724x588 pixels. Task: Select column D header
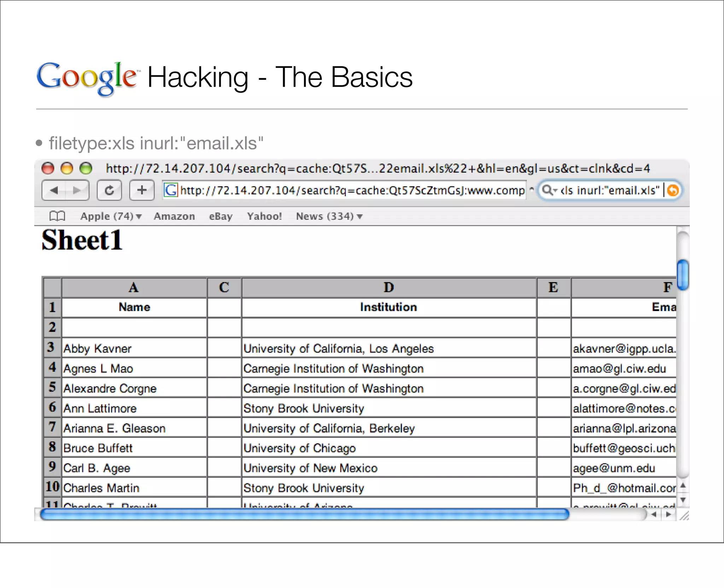389,287
